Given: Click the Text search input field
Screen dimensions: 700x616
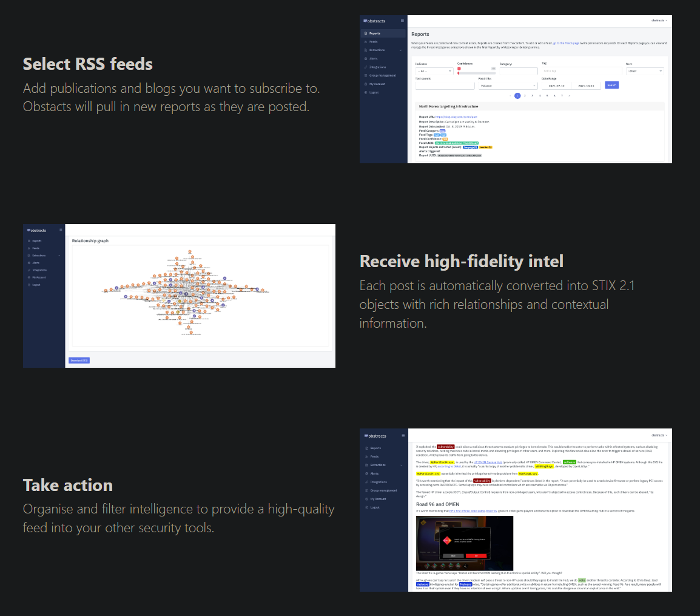Looking at the screenshot, I should click(x=445, y=86).
